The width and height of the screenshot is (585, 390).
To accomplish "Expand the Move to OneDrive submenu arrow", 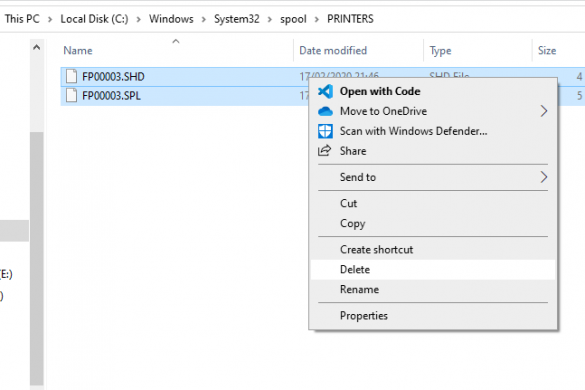I will (x=544, y=111).
